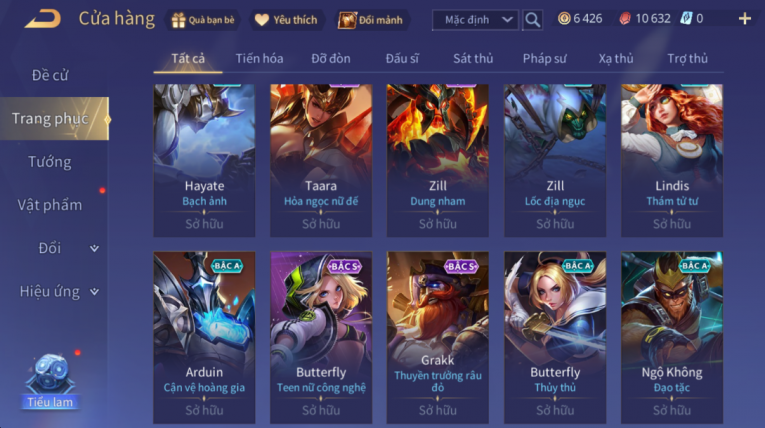The width and height of the screenshot is (765, 428).
Task: Open the Yêu thích favorites heart
Action: coord(286,20)
